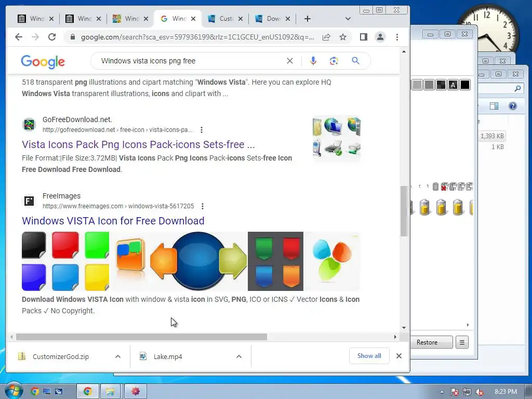View site info lock icon in address bar
Viewport: 532px width, 399px height.
coord(73,37)
